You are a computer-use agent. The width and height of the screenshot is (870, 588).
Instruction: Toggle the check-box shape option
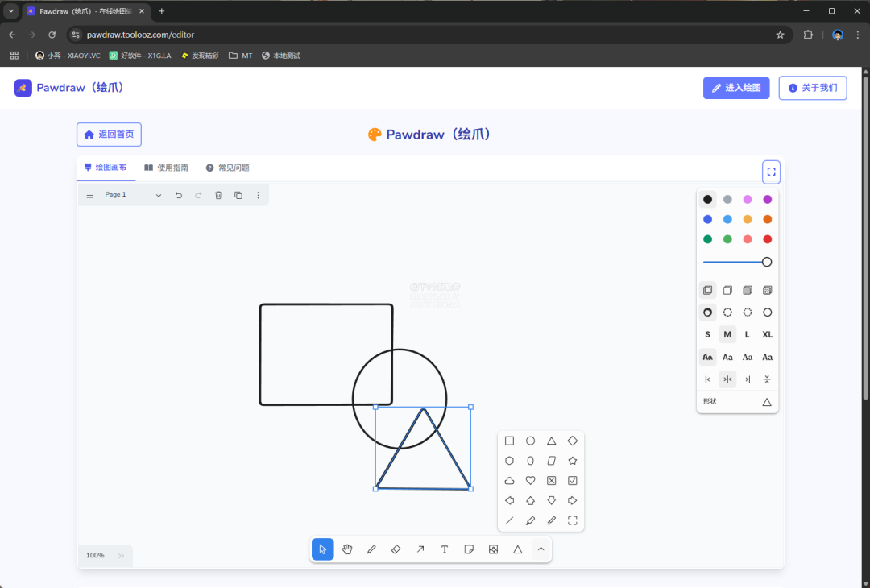point(573,481)
